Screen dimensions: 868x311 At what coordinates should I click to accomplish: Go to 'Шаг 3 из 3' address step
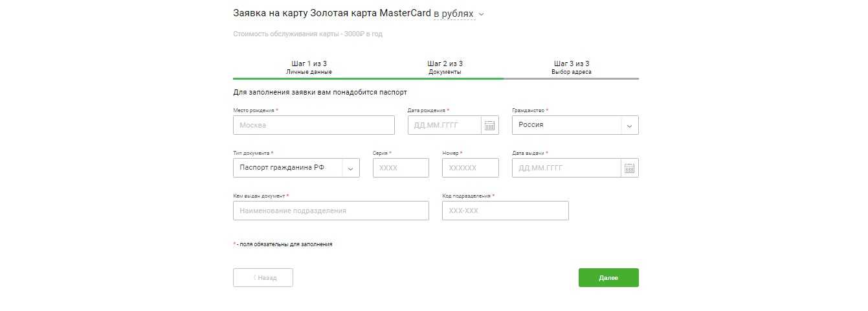coord(571,67)
